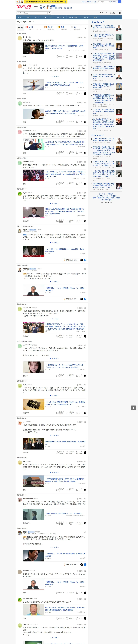Click うーん 1080 on muk's comment
Image resolution: width=138 pixels, height=644 pixels.
[79, 523]
